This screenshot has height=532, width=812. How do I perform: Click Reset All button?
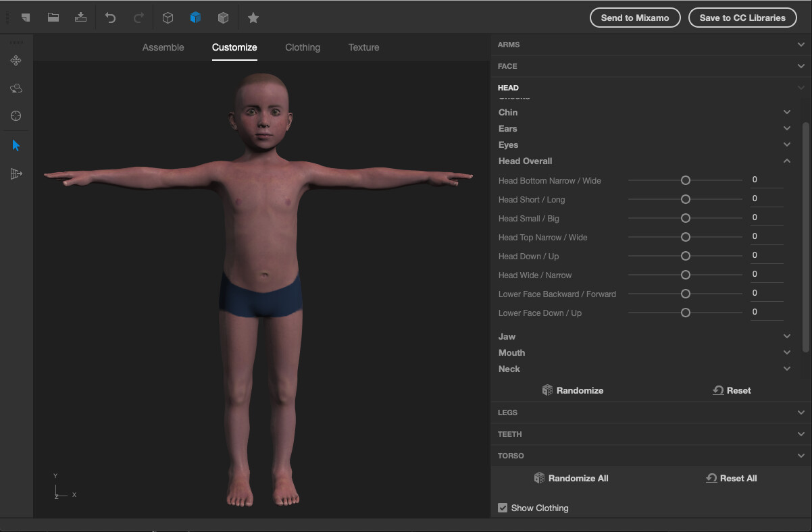(x=732, y=478)
